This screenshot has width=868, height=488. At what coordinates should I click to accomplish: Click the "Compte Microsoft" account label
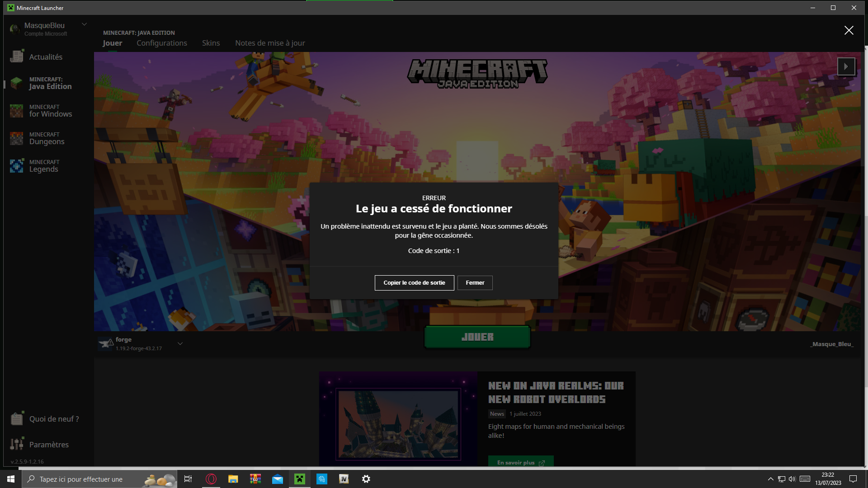tap(46, 34)
